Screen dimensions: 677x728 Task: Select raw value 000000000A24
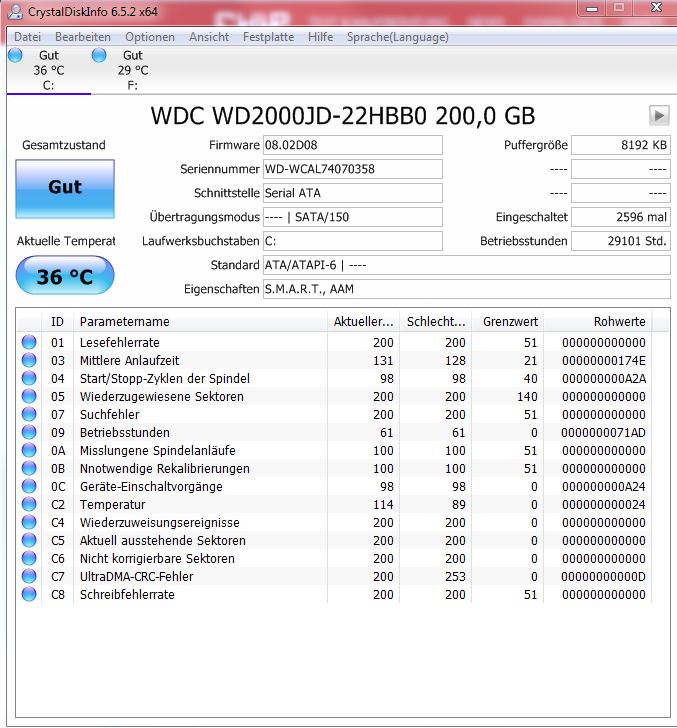(604, 487)
